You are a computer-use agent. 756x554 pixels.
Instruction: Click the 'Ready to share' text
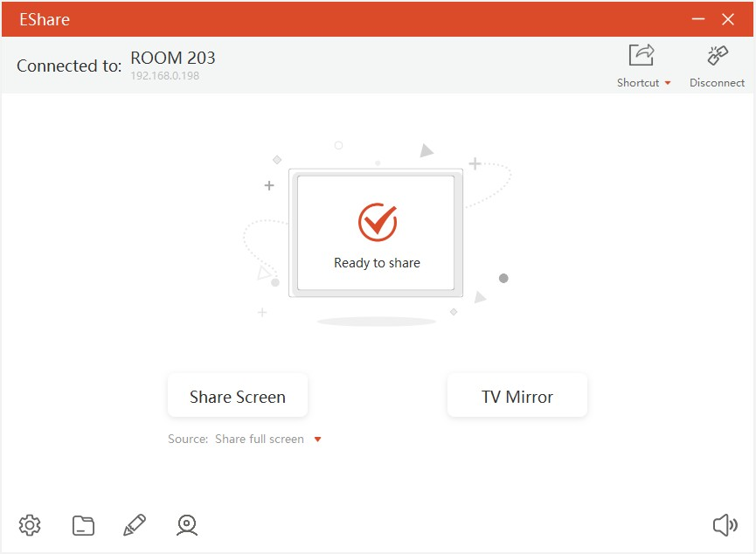coord(377,263)
